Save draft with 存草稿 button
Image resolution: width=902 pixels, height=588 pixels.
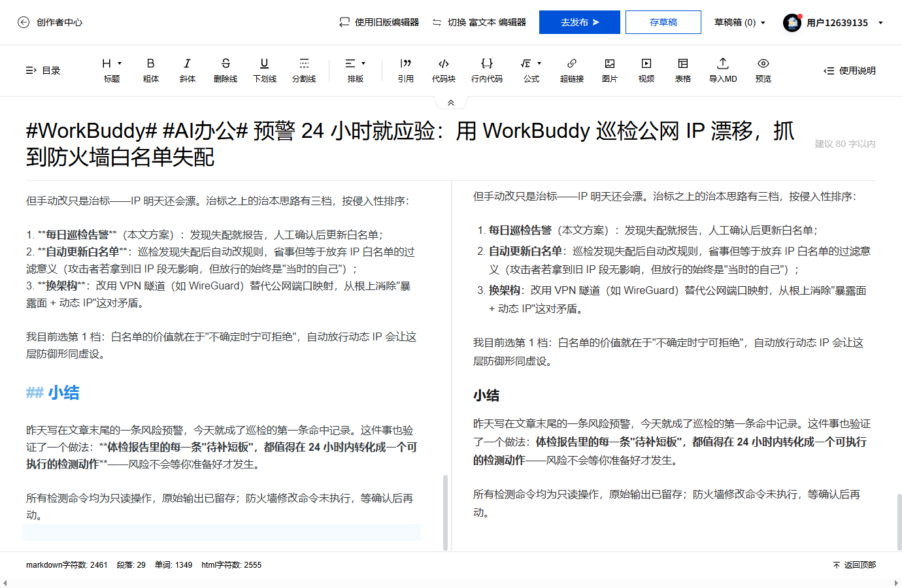pyautogui.click(x=663, y=22)
